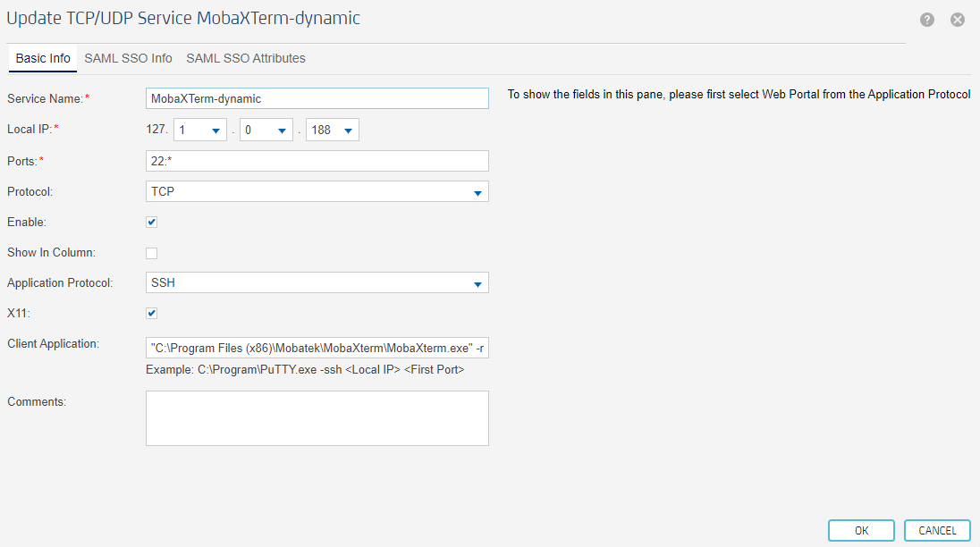Click the CANCEL button
The image size is (980, 547).
click(937, 531)
